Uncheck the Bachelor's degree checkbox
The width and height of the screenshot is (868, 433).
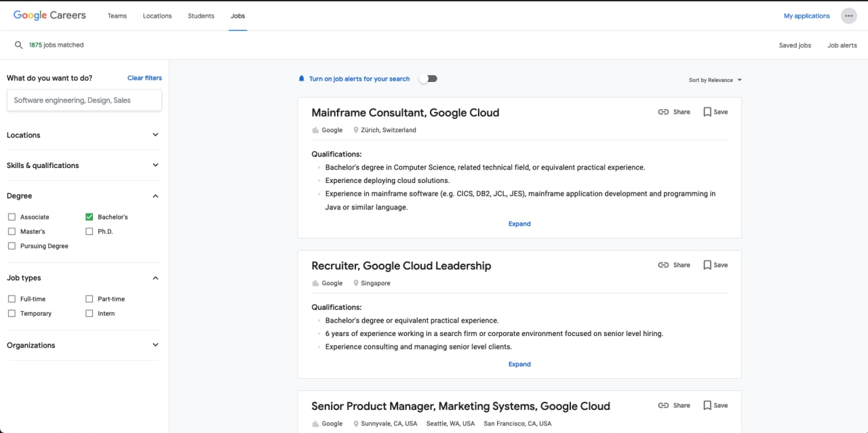[90, 217]
